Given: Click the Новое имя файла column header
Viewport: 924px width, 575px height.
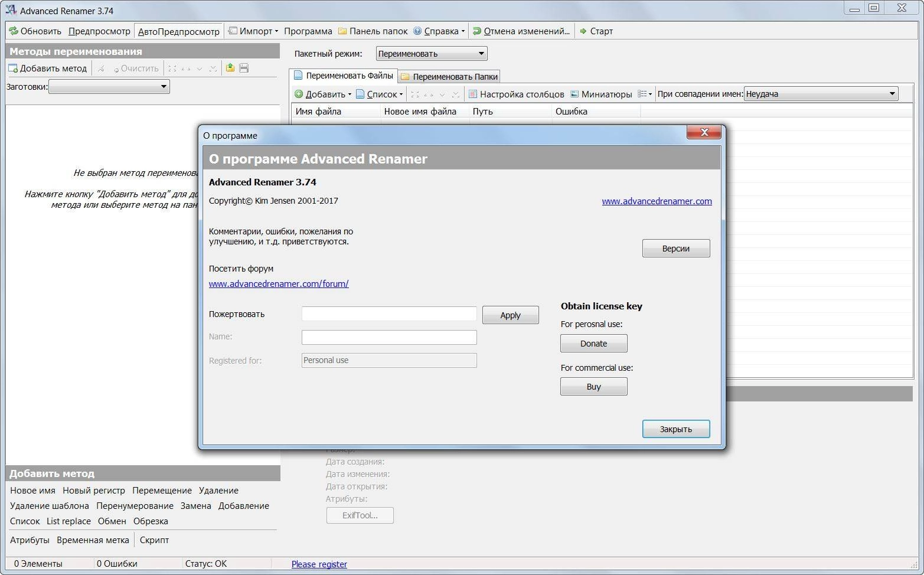Looking at the screenshot, I should [x=425, y=111].
